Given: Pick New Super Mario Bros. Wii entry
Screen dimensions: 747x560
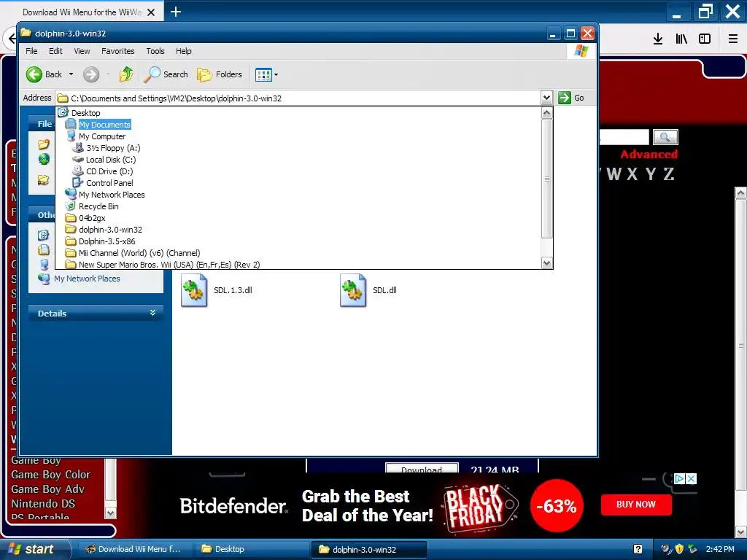Looking at the screenshot, I should (x=169, y=265).
